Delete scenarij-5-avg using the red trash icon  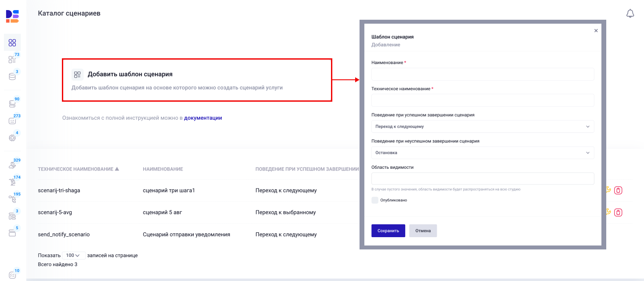[619, 212]
